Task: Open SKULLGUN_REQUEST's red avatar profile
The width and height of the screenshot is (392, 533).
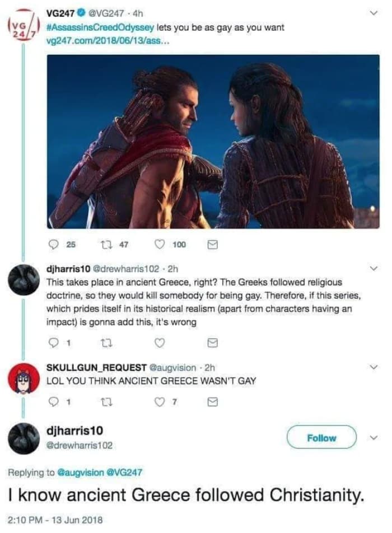Action: tap(24, 378)
